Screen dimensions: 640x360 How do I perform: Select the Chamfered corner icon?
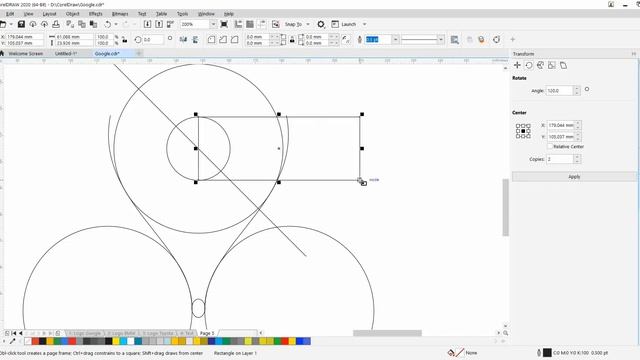(x=235, y=40)
